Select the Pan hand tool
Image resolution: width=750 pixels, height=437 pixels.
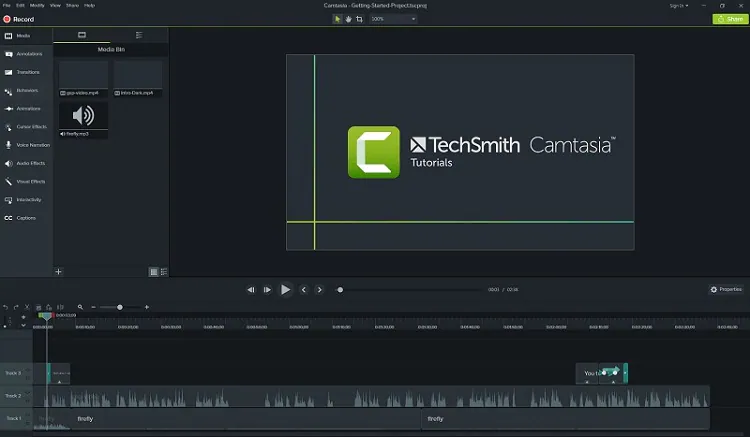pyautogui.click(x=348, y=19)
